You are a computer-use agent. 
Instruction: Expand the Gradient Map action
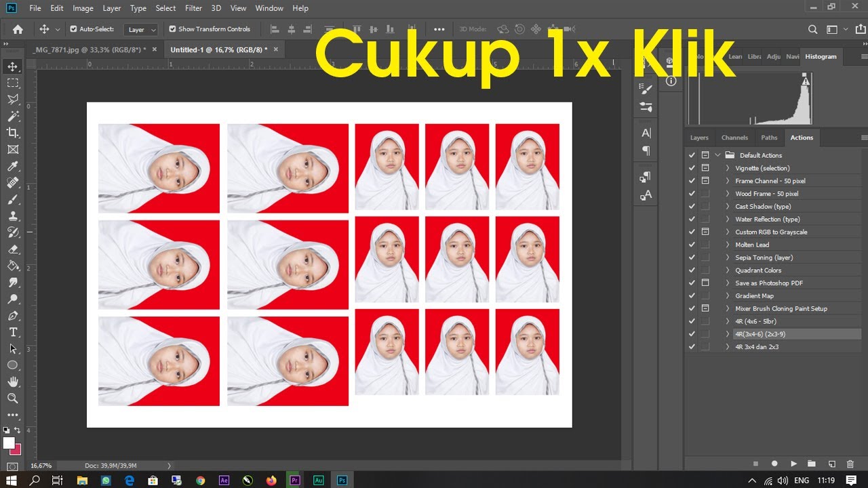728,296
